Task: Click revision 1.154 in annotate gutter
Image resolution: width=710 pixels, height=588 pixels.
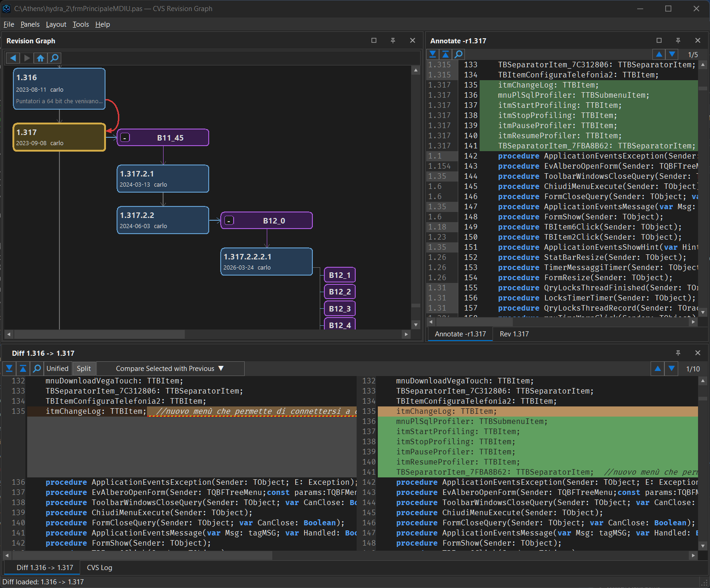Action: click(440, 166)
